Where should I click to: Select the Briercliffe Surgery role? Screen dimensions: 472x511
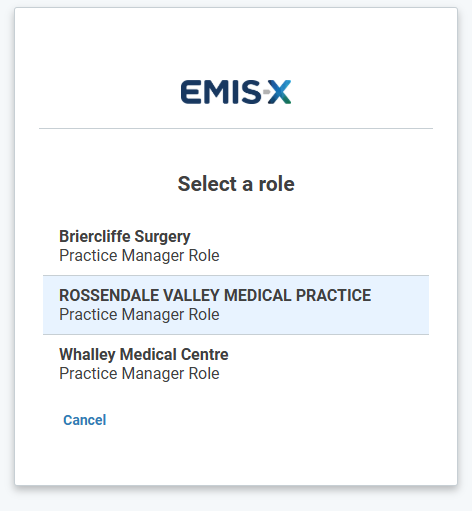click(x=236, y=246)
